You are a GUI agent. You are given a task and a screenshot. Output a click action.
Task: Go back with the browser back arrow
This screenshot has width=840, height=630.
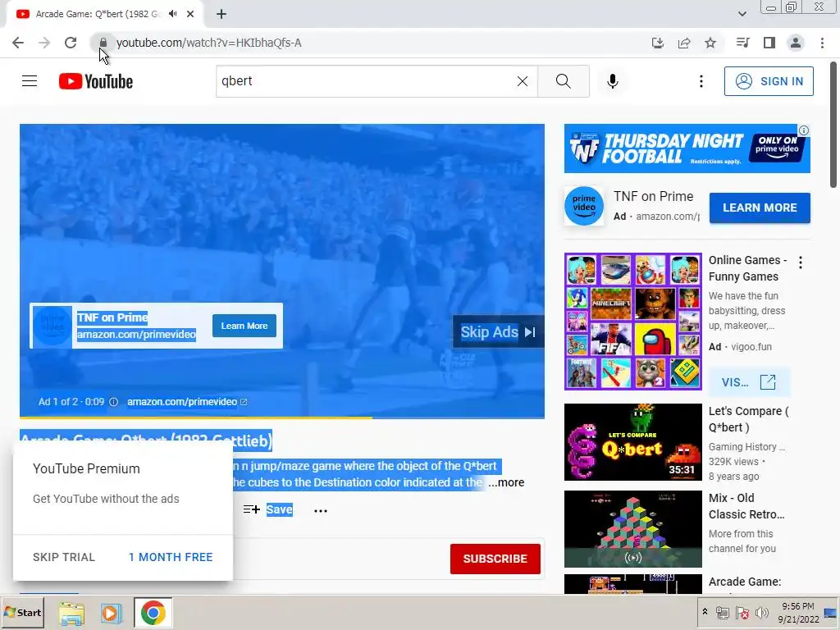(x=18, y=43)
